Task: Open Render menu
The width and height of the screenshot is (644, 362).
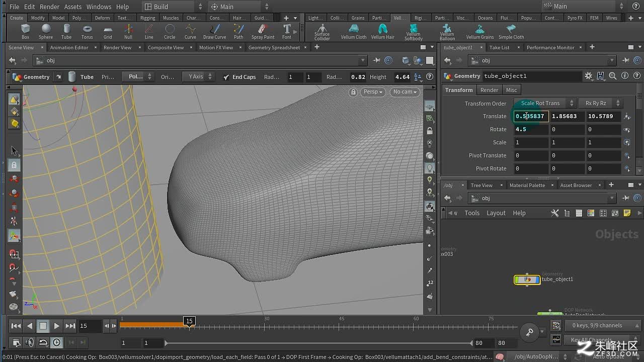Action: tap(49, 7)
